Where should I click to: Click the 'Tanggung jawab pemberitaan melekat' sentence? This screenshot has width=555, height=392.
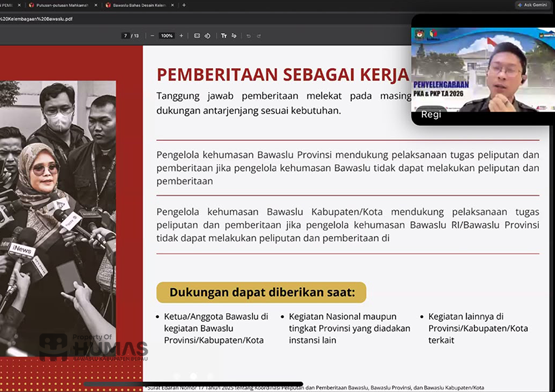(x=284, y=103)
